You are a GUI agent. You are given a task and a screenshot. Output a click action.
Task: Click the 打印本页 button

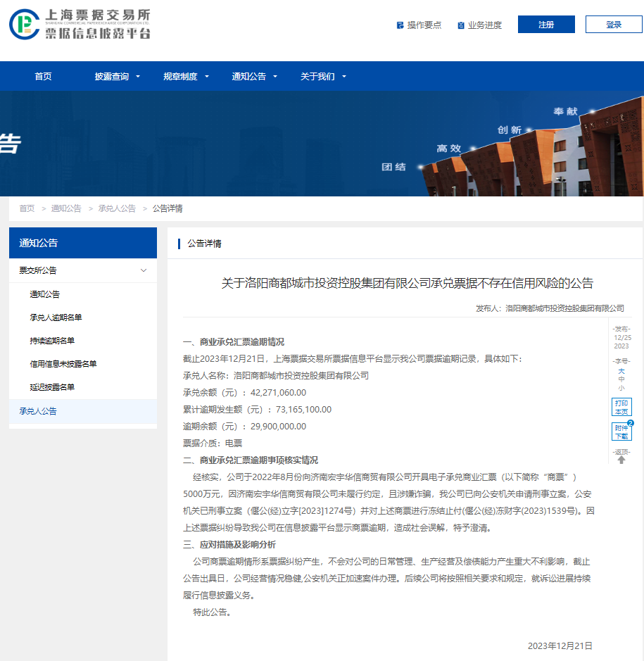pos(621,407)
